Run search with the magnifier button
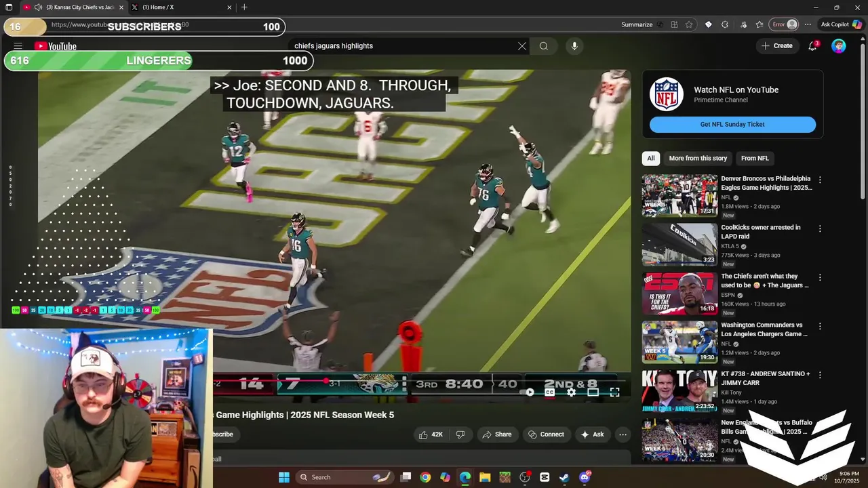Image resolution: width=868 pixels, height=488 pixels. coord(544,46)
